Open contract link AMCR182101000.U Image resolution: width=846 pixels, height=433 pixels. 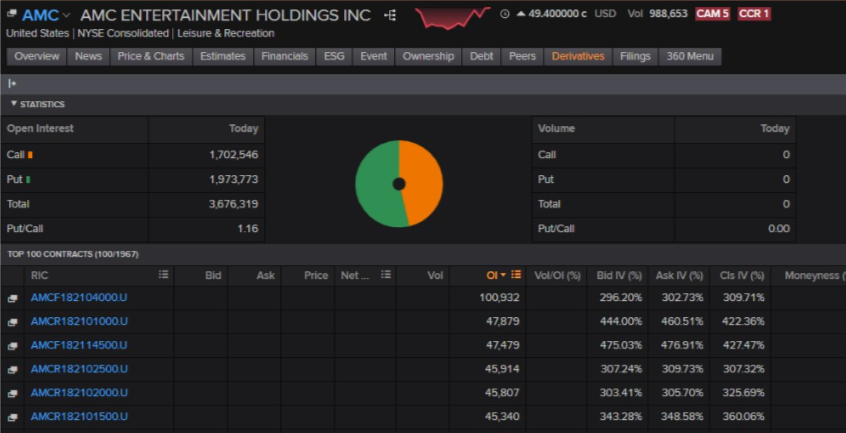pos(79,321)
